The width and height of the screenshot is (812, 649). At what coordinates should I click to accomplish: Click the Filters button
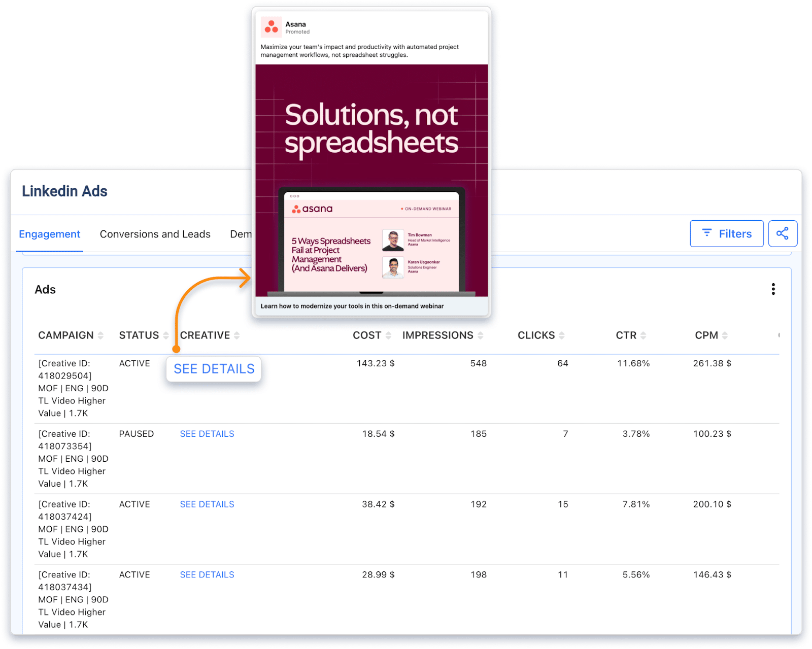[727, 233]
